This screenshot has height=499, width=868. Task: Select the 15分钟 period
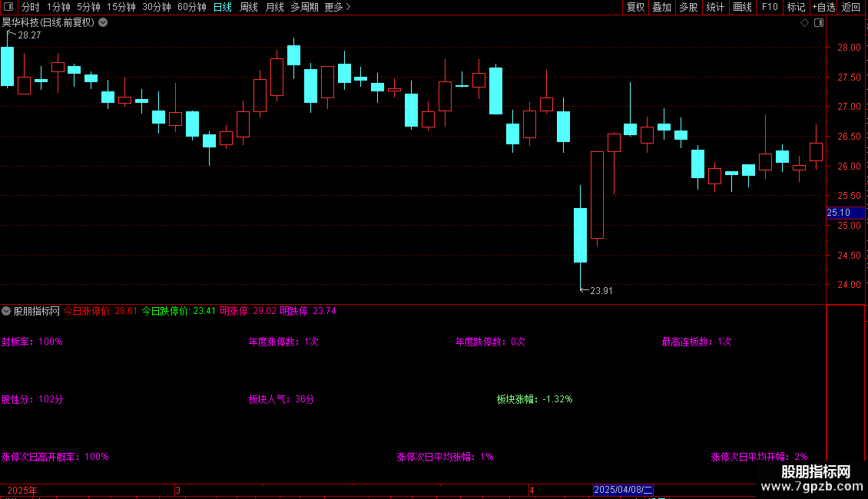(121, 7)
